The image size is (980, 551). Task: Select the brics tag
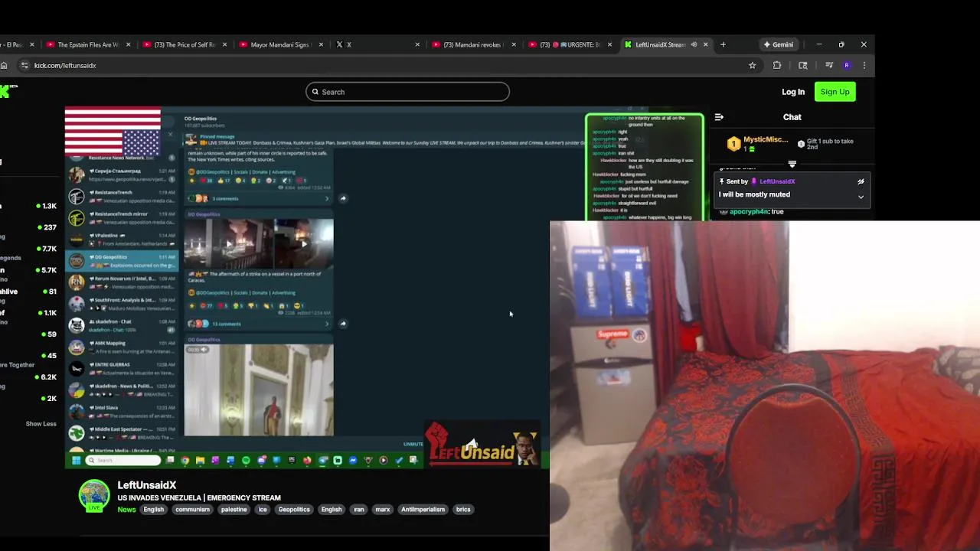[463, 510]
